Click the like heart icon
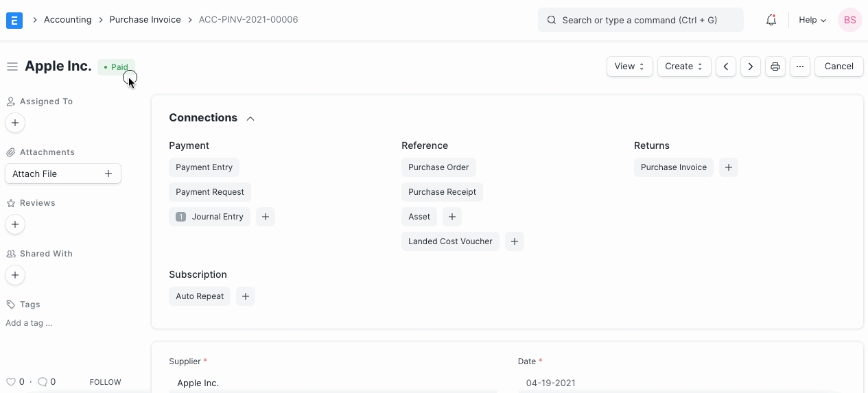This screenshot has height=393, width=868. click(x=11, y=382)
